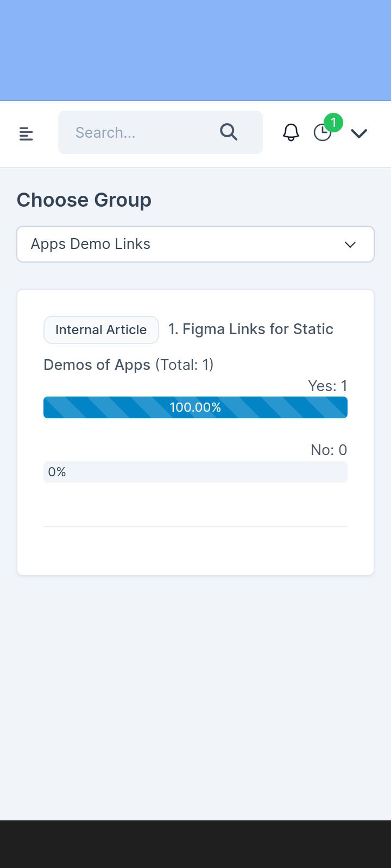Click the striped 100.00% Yes progress bar
This screenshot has height=868, width=391.
[195, 407]
